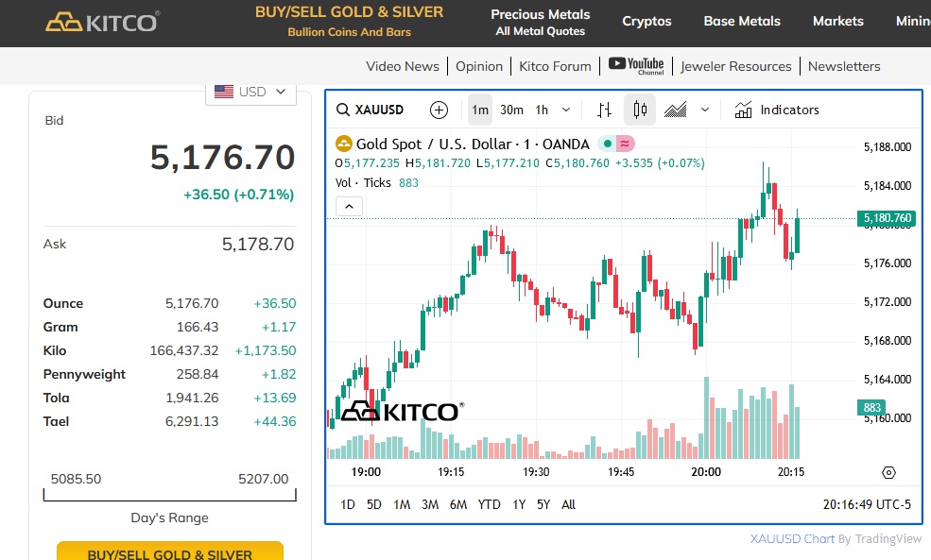This screenshot has width=931, height=560.
Task: Expand the time interval dropdown arrow
Action: (x=566, y=110)
